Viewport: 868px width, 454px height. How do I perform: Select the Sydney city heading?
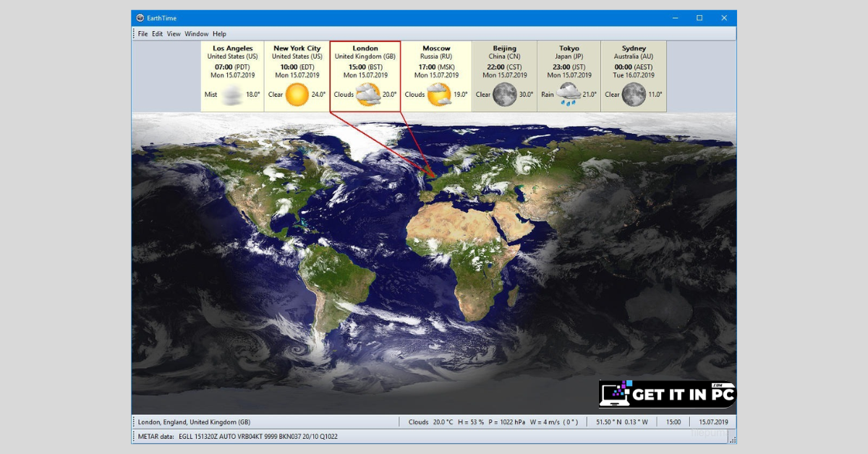(634, 48)
